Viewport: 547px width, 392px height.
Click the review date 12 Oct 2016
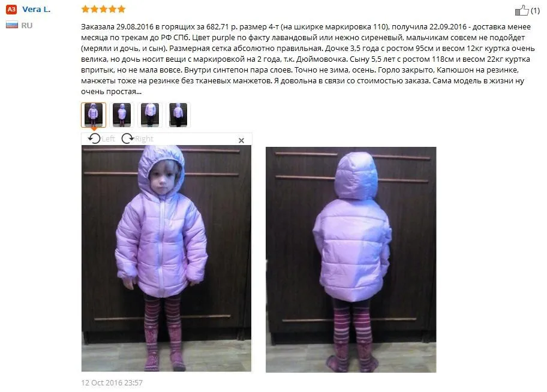pos(112,382)
